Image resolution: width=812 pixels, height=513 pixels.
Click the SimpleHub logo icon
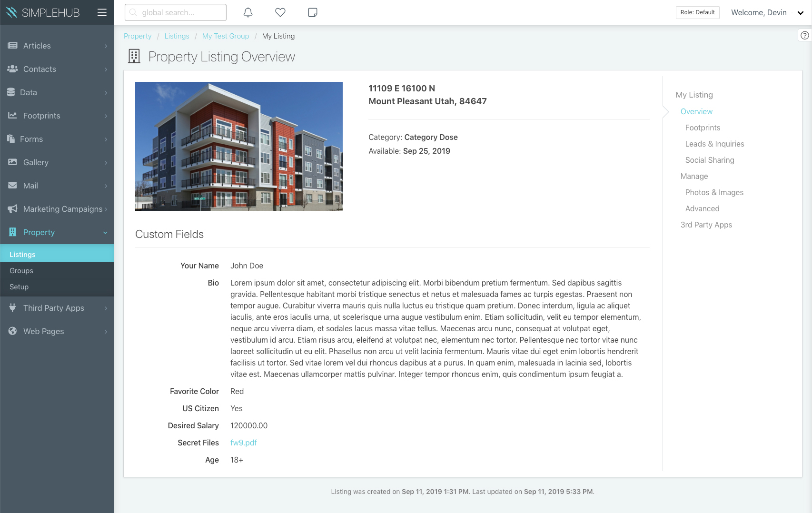[x=12, y=13]
